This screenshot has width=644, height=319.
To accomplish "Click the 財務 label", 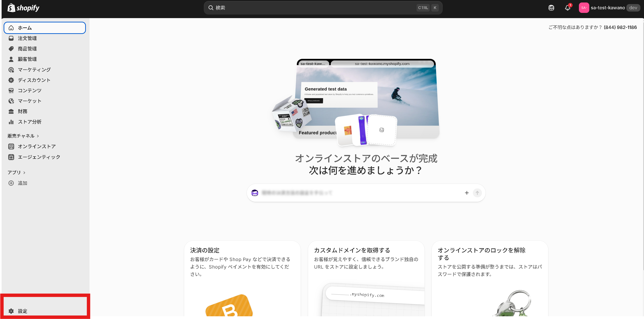I will pos(23,112).
